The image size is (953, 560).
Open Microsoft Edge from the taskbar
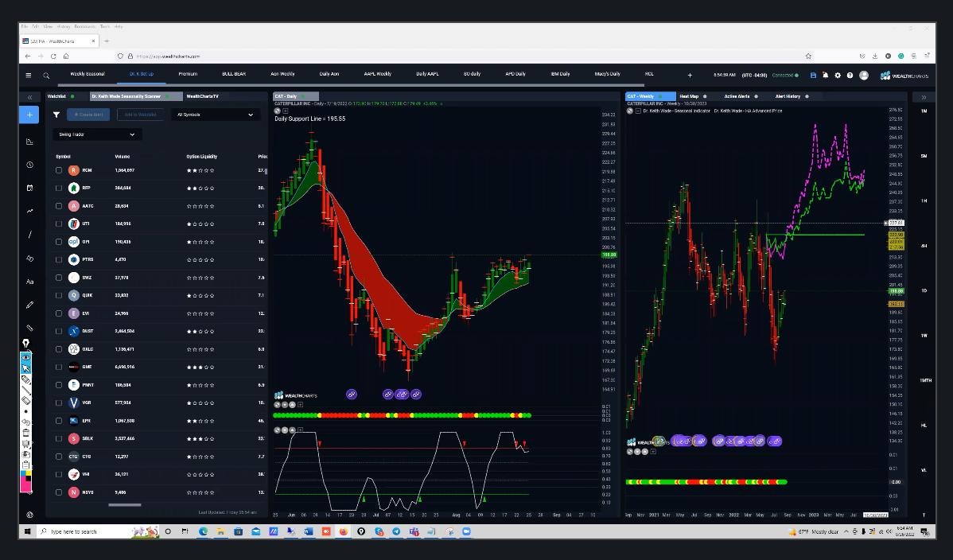[203, 531]
